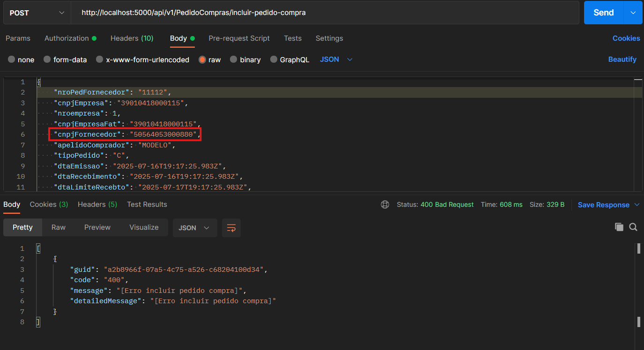
Task: Open the Test Results response tab
Action: pyautogui.click(x=147, y=204)
